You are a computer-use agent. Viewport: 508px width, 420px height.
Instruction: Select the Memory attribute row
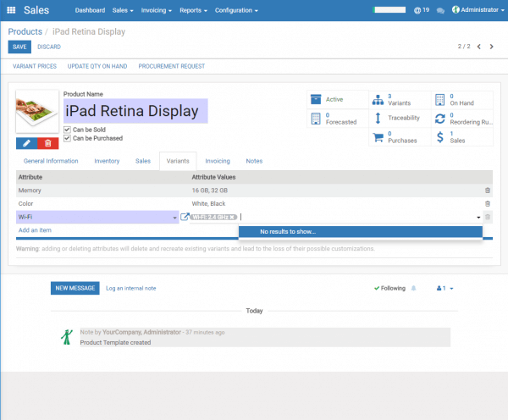(254, 191)
